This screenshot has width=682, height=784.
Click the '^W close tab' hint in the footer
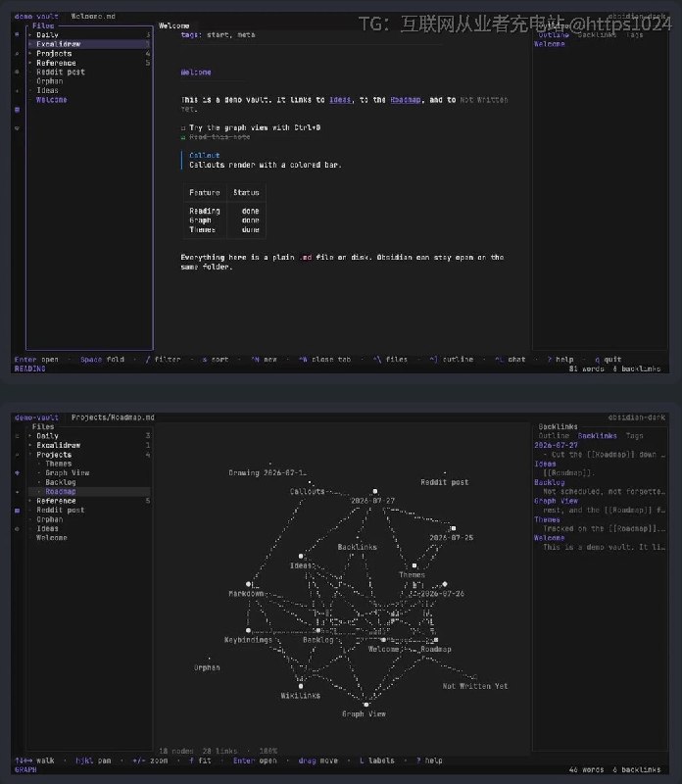pos(325,360)
